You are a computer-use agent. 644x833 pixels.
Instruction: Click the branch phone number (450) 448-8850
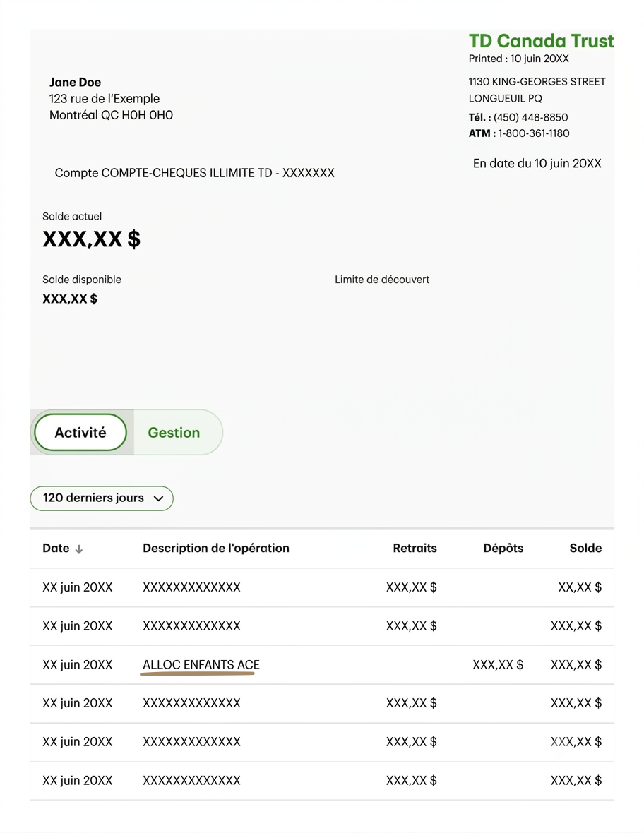point(530,117)
